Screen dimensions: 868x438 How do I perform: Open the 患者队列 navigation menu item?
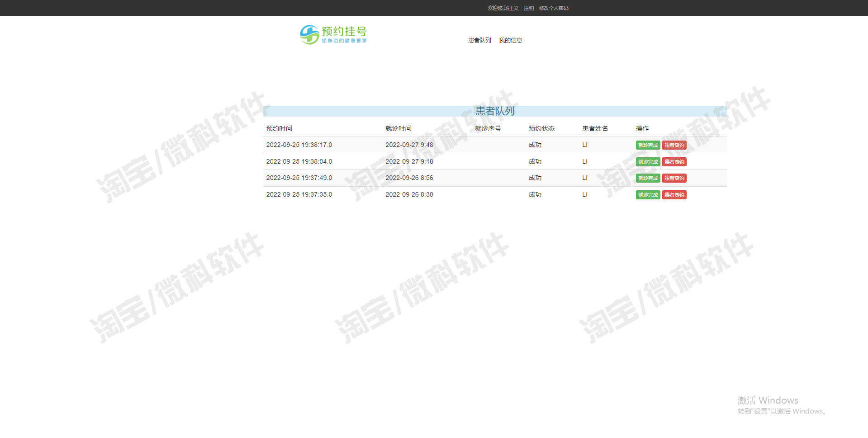point(479,40)
